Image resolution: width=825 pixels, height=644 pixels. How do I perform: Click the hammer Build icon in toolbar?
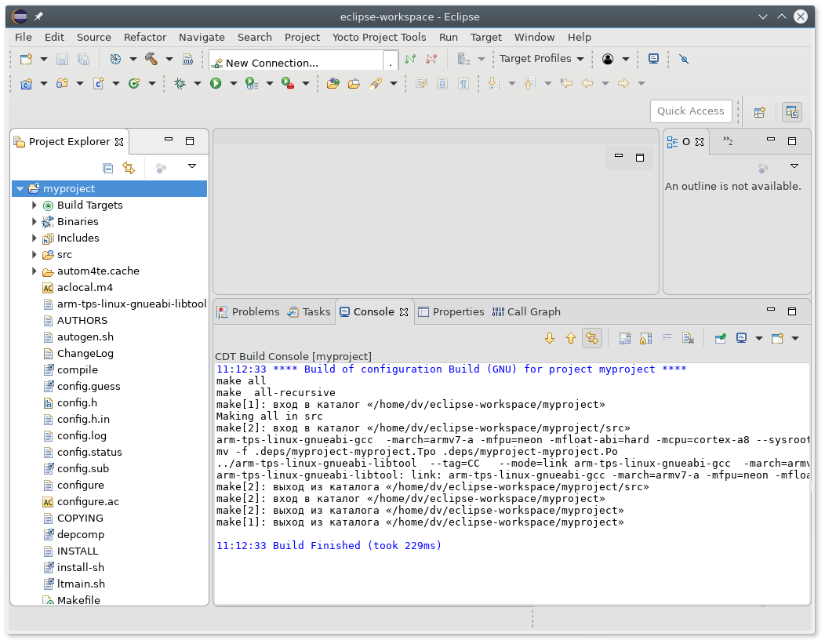[x=151, y=59]
